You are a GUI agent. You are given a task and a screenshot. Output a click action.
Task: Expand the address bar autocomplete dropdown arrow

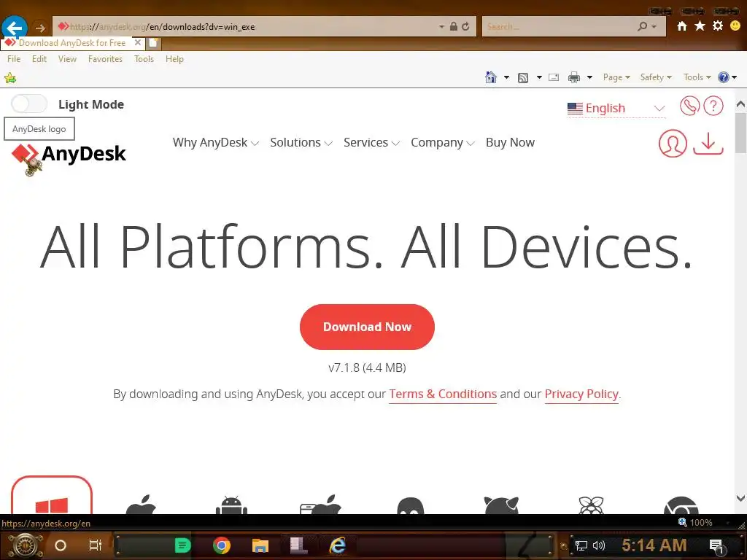pos(441,27)
